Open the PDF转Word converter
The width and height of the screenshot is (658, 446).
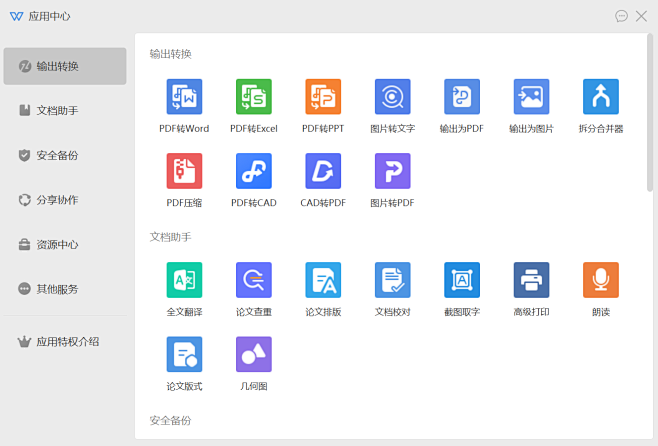point(184,97)
